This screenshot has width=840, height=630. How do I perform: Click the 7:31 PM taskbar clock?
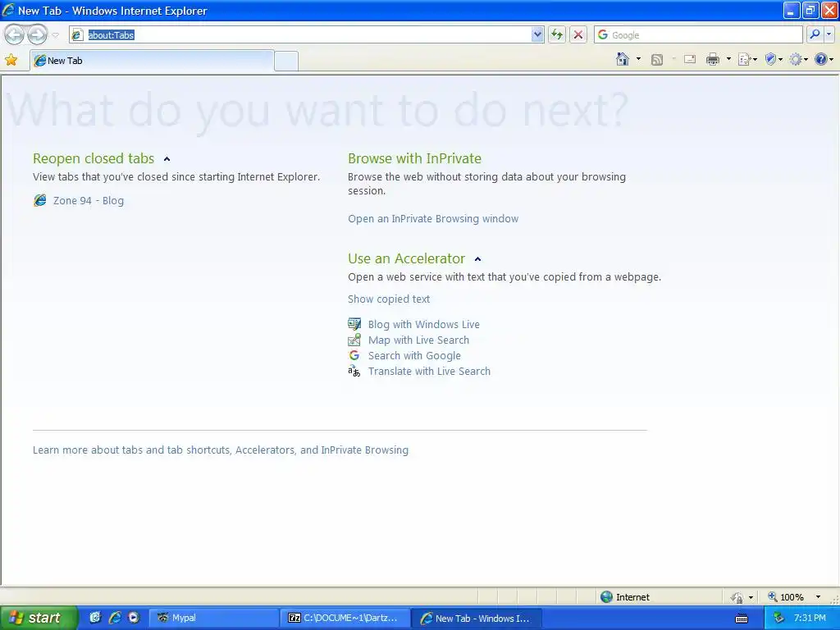tap(810, 618)
